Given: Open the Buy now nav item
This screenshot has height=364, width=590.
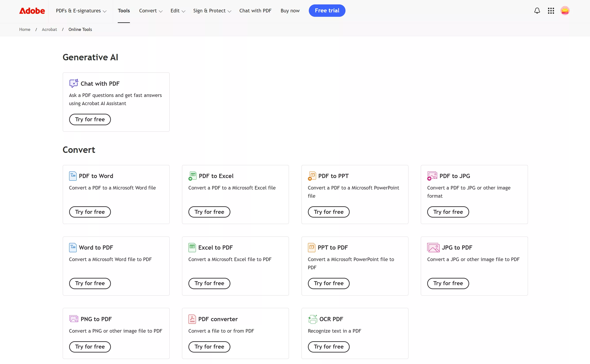Looking at the screenshot, I should click(290, 11).
